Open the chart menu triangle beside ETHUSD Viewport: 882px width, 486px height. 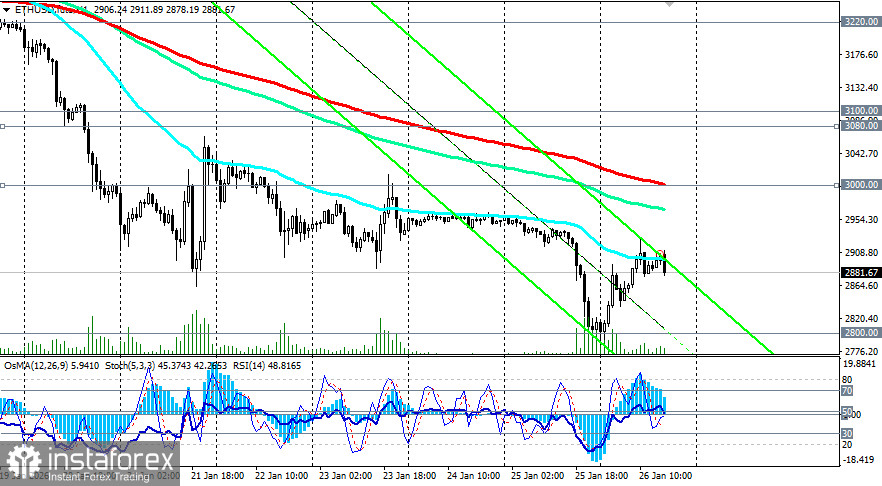(x=6, y=10)
